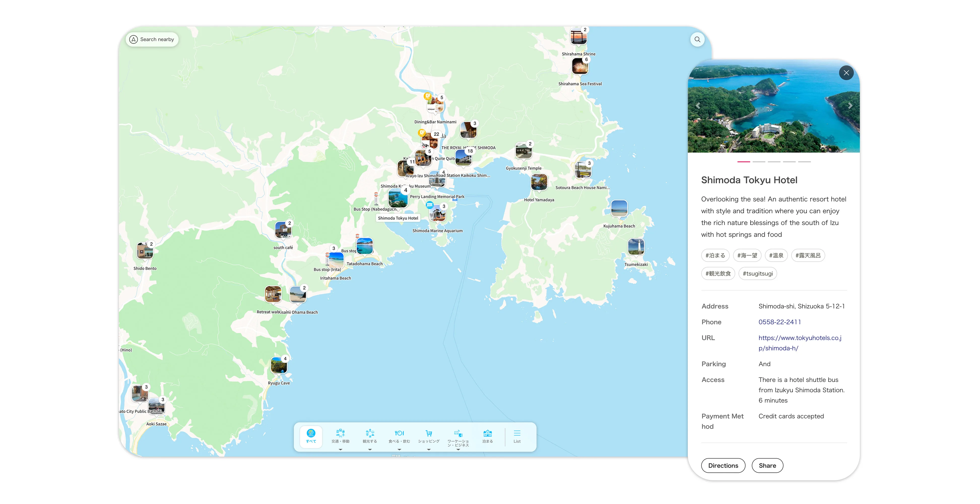Expand dropdown arrow under ショッピング
Image resolution: width=980 pixels, height=504 pixels.
click(x=429, y=450)
